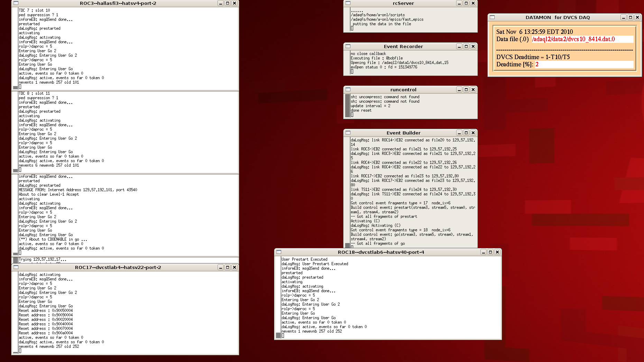Open window menu of runcontrol terminal
Viewport: 644px width, 362px height.
point(348,90)
